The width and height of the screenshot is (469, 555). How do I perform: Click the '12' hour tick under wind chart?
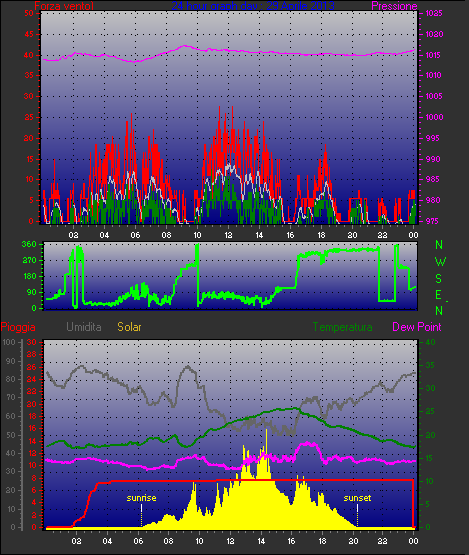click(228, 235)
